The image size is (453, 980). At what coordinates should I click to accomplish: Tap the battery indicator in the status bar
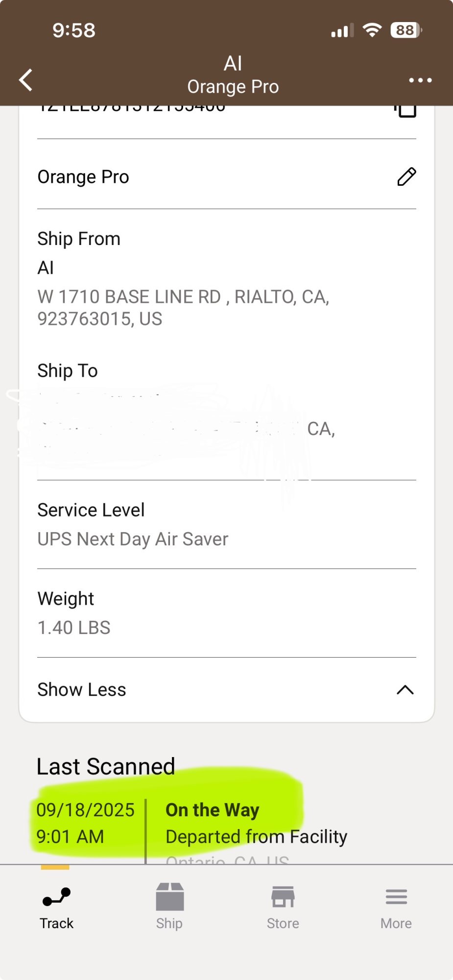(x=406, y=30)
